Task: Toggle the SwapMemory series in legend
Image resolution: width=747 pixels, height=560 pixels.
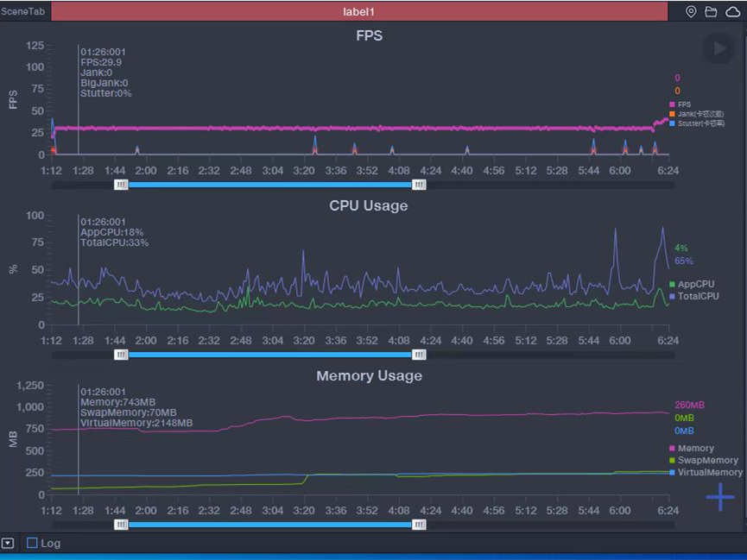Action: [x=707, y=460]
